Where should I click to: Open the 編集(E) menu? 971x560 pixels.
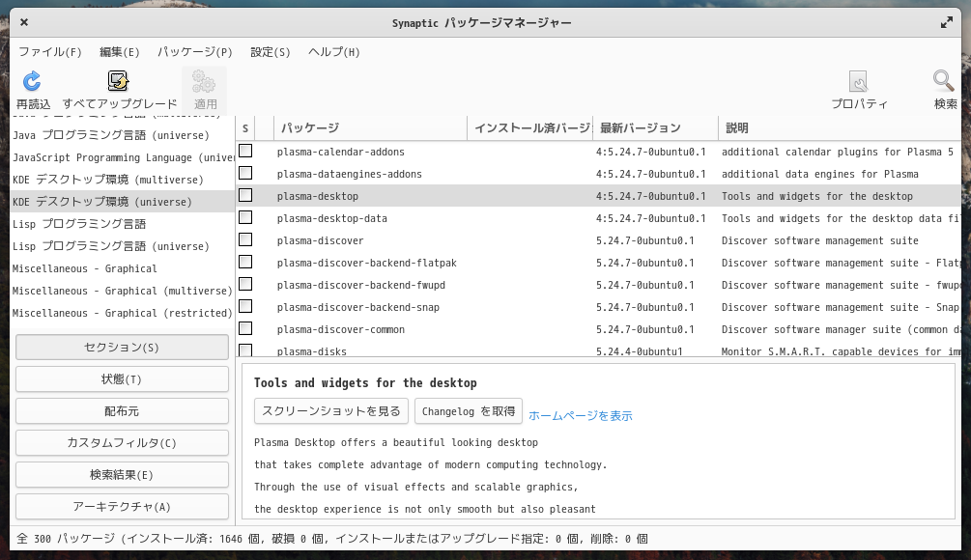(x=120, y=52)
